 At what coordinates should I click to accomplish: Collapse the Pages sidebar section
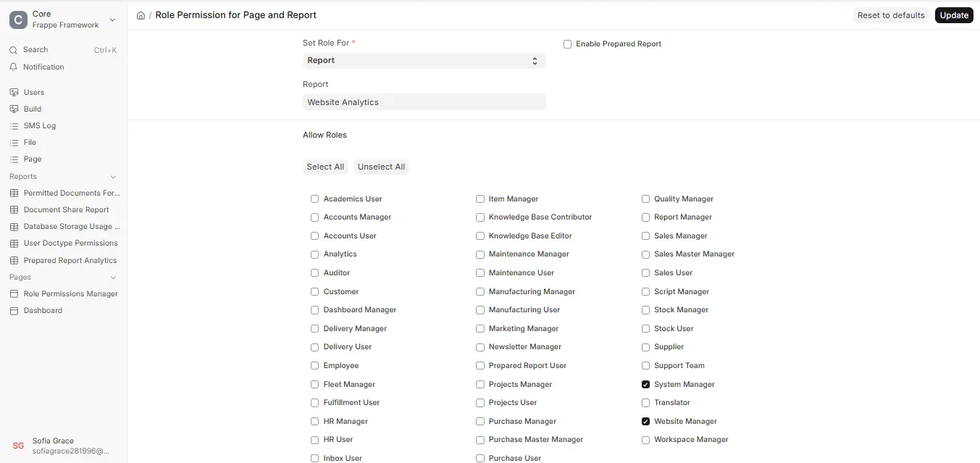tap(113, 278)
